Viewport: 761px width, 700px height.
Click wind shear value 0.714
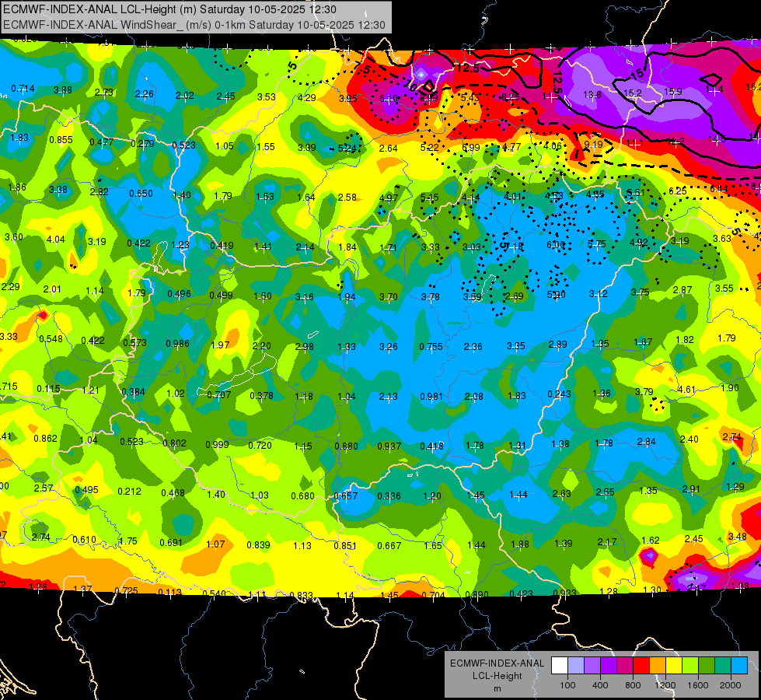coord(23,89)
